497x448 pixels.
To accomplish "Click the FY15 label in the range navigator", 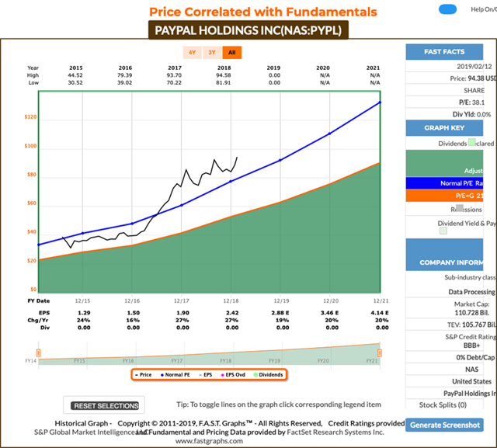I will point(79,361).
